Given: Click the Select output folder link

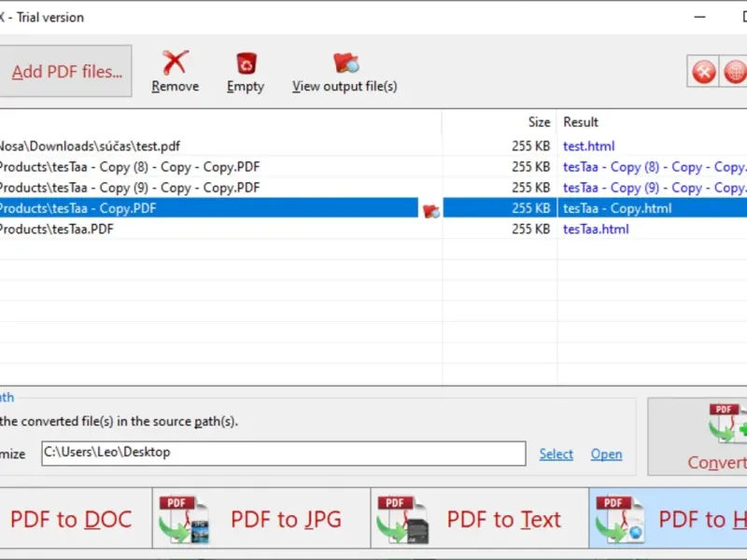Looking at the screenshot, I should [556, 455].
